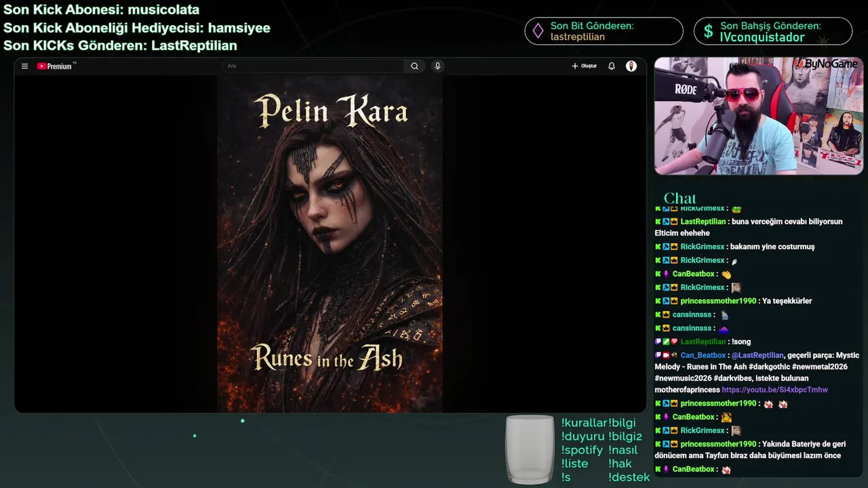Open the YouTube notifications bell
This screenshot has width=868, height=488.
pos(612,66)
